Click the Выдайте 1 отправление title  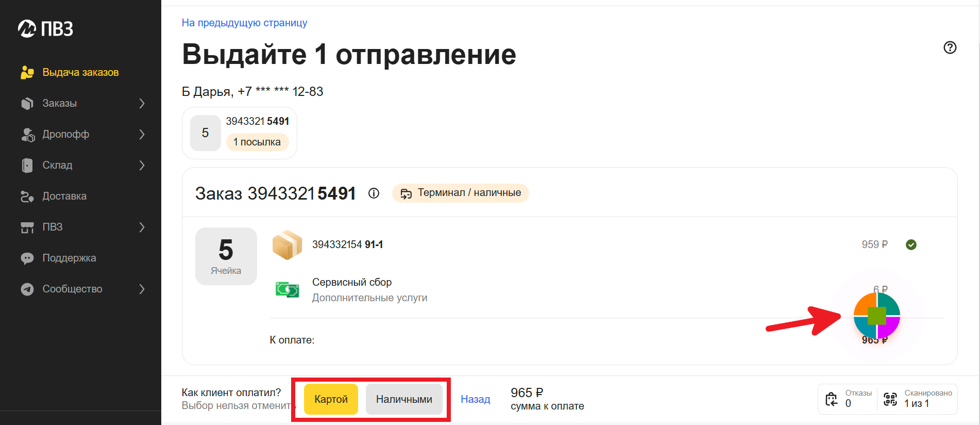pos(349,55)
